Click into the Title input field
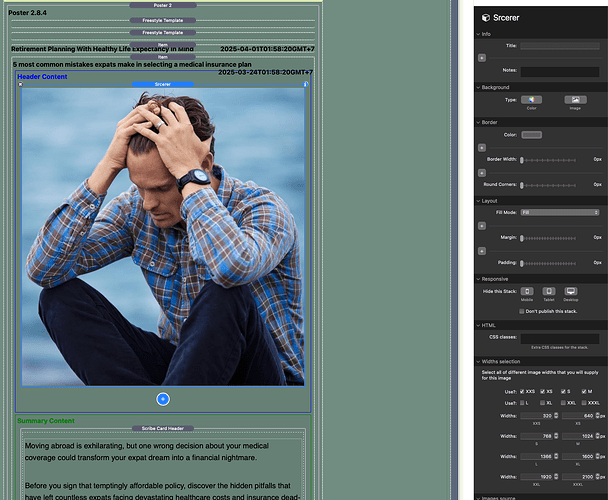608x500 pixels. 560,46
